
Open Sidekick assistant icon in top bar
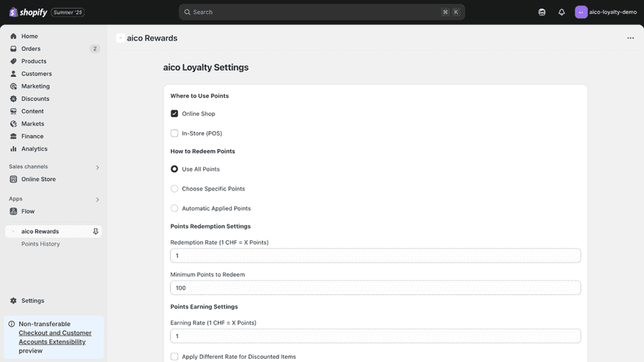pos(542,12)
